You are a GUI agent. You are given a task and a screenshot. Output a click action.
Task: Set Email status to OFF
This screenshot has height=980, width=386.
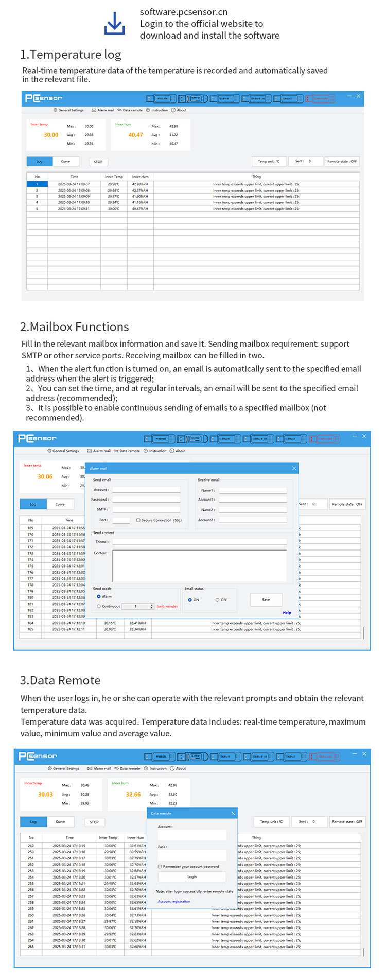click(217, 600)
